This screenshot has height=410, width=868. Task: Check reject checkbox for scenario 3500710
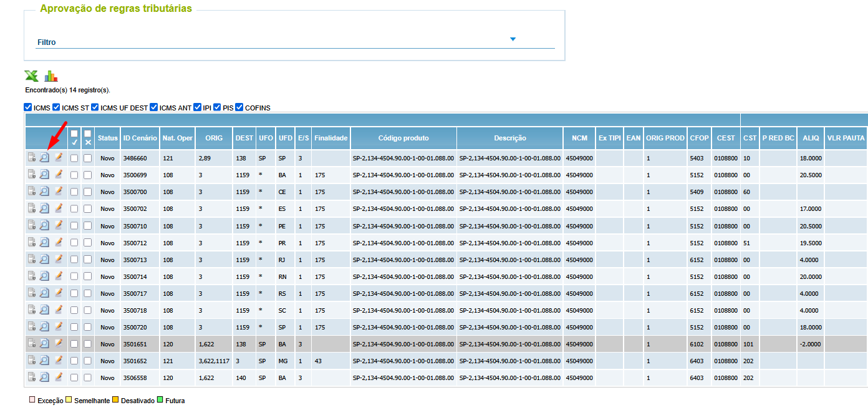87,226
